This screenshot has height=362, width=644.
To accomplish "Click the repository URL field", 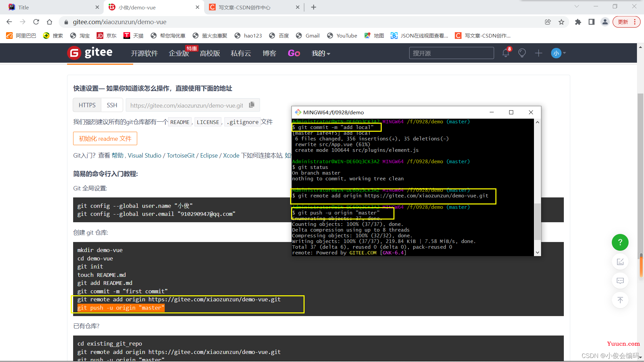I will point(186,105).
